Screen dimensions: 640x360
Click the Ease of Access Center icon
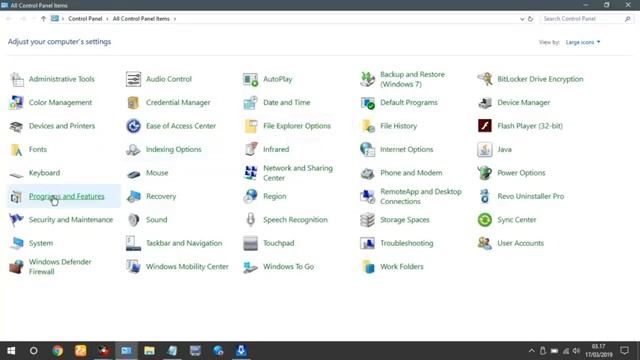133,126
